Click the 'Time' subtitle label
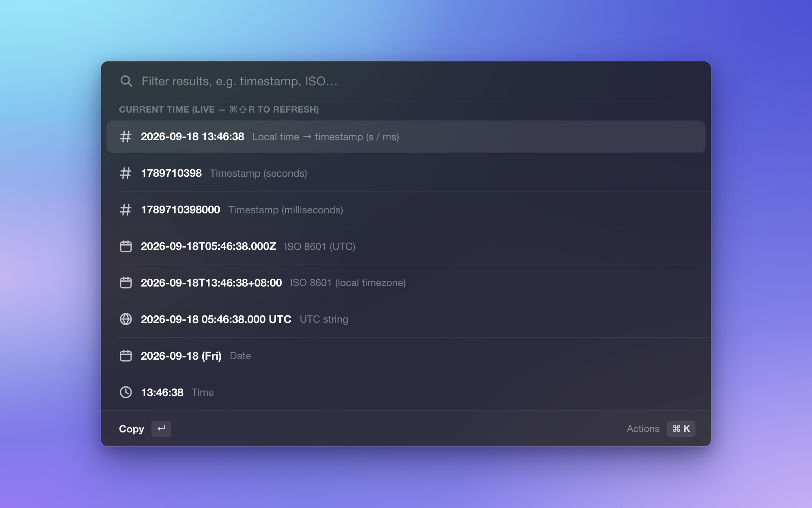This screenshot has width=812, height=508. (x=203, y=392)
